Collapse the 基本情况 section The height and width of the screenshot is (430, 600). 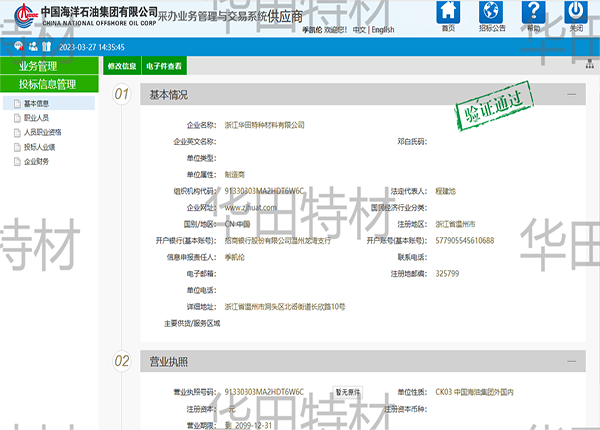[571, 95]
